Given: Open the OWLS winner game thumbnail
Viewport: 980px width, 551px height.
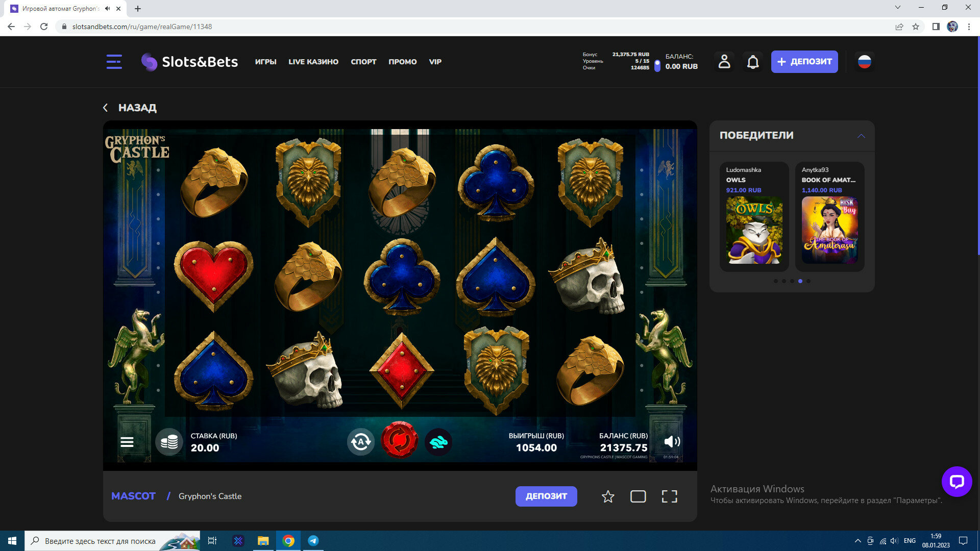Looking at the screenshot, I should (754, 230).
